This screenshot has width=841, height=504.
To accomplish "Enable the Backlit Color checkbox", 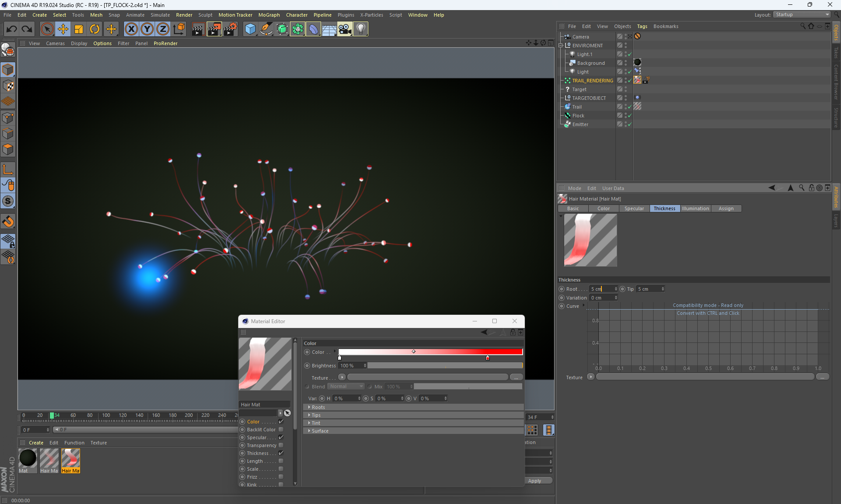I will [x=281, y=430].
